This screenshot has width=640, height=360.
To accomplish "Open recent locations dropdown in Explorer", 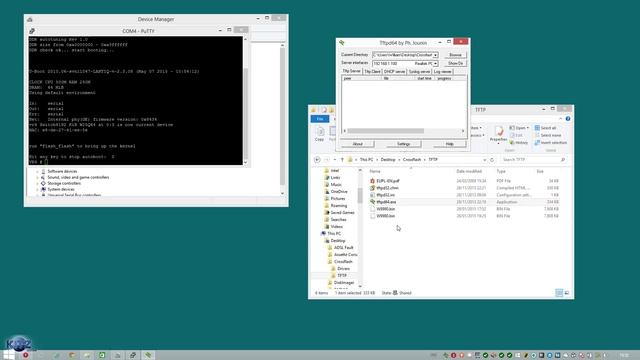I will pos(335,160).
